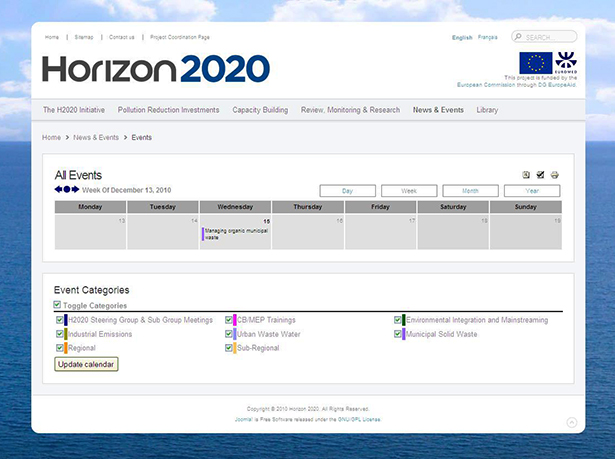Open Pollution Reduction Investments menu

(x=168, y=110)
